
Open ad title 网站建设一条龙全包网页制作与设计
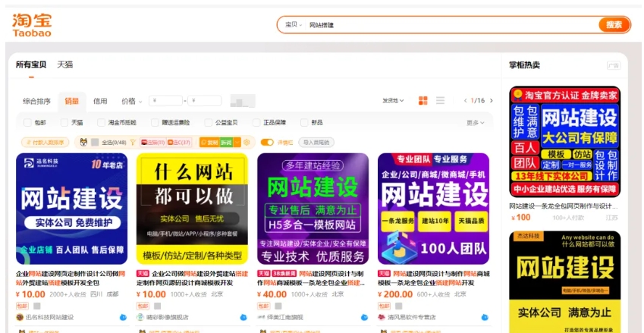[564, 206]
